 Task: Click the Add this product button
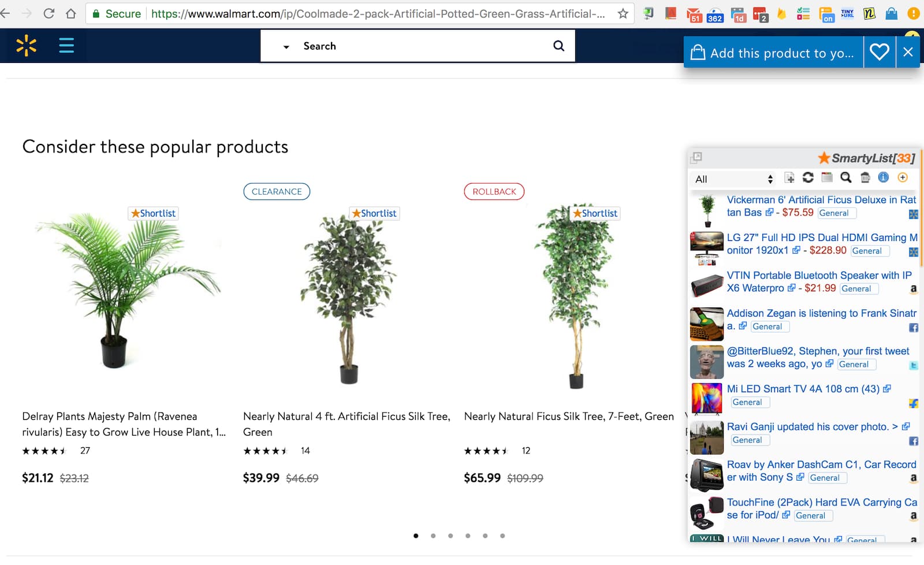tap(774, 53)
